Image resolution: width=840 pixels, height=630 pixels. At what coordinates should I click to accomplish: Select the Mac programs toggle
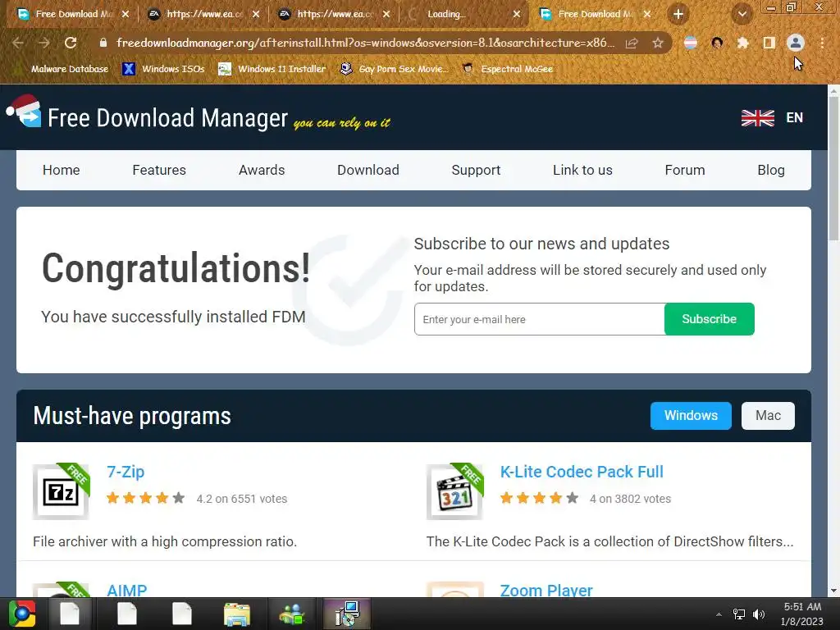coord(768,416)
